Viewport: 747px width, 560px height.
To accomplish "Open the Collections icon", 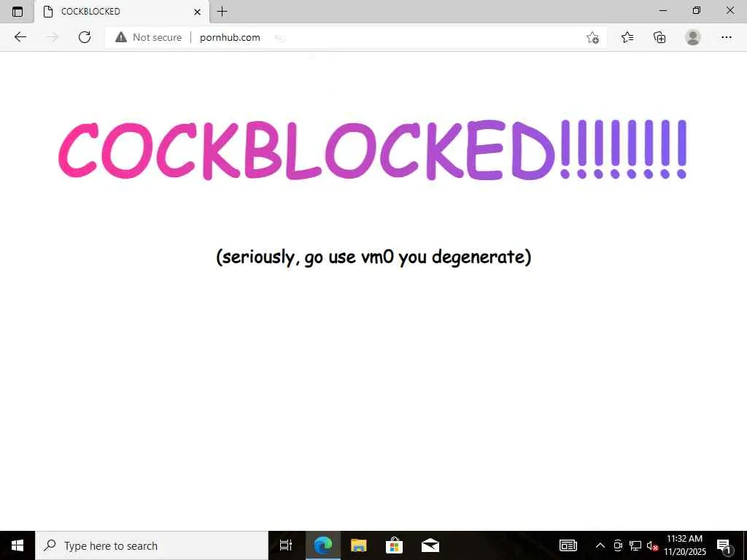I will tap(659, 37).
